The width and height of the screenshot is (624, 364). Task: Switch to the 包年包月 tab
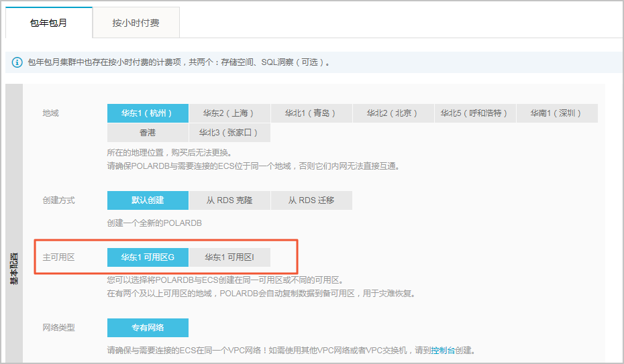pos(48,23)
